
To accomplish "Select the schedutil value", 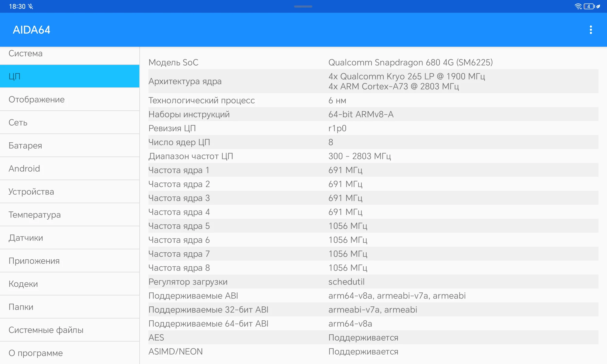I will [346, 282].
